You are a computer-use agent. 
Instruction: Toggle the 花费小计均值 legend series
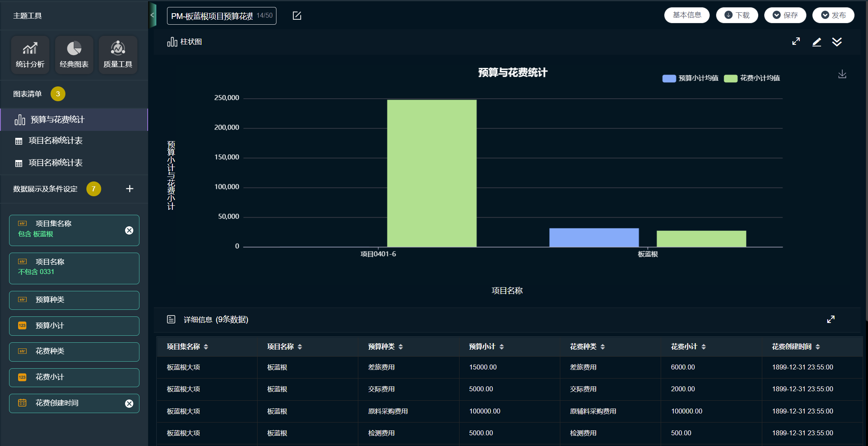[752, 78]
